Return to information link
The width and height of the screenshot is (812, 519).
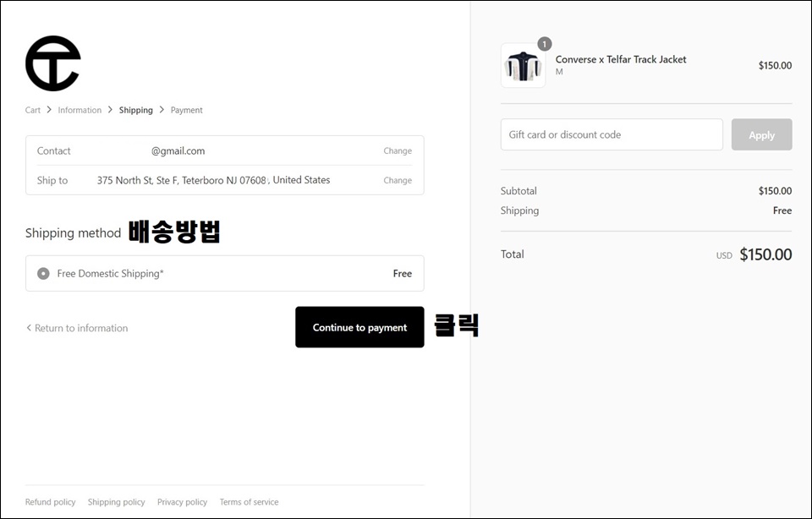77,328
